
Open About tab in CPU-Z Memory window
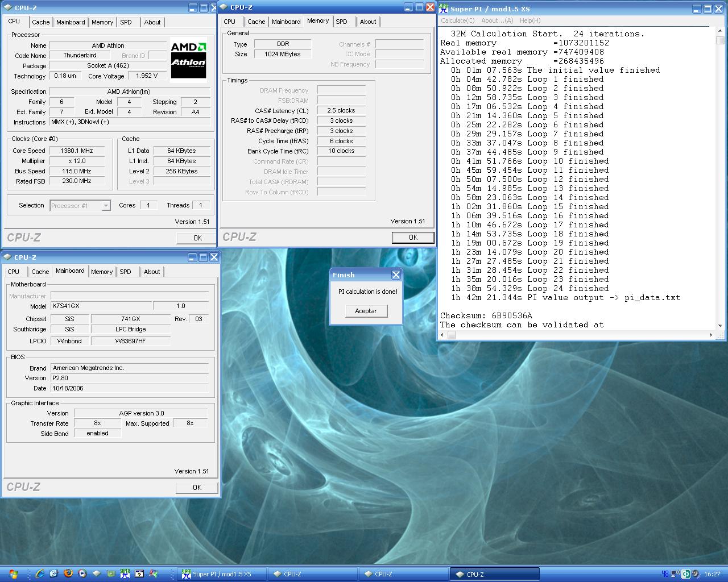click(368, 22)
